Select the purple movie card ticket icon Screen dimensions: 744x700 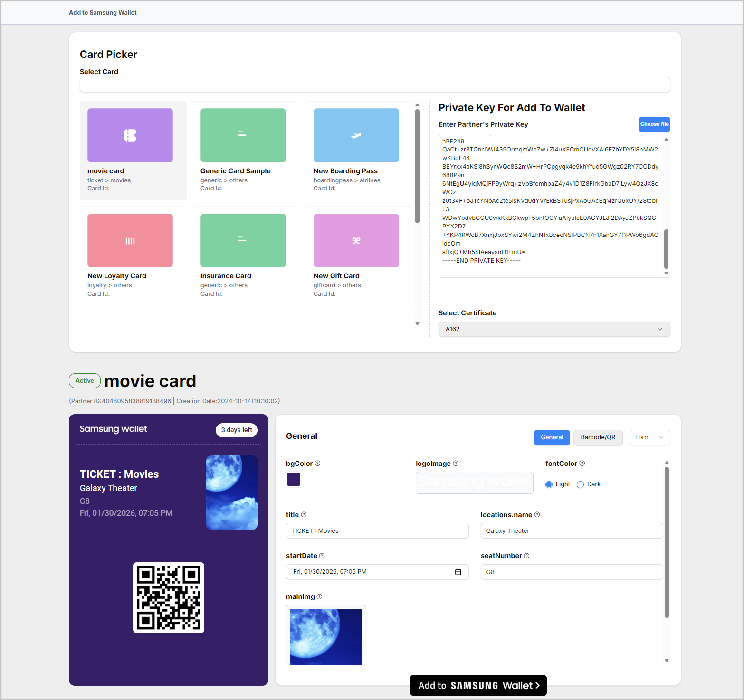(130, 135)
